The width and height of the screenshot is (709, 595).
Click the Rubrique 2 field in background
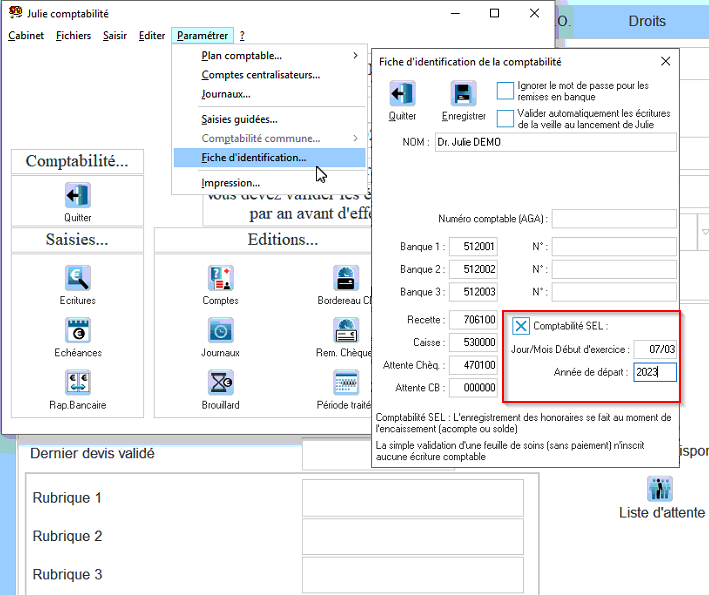pos(413,536)
